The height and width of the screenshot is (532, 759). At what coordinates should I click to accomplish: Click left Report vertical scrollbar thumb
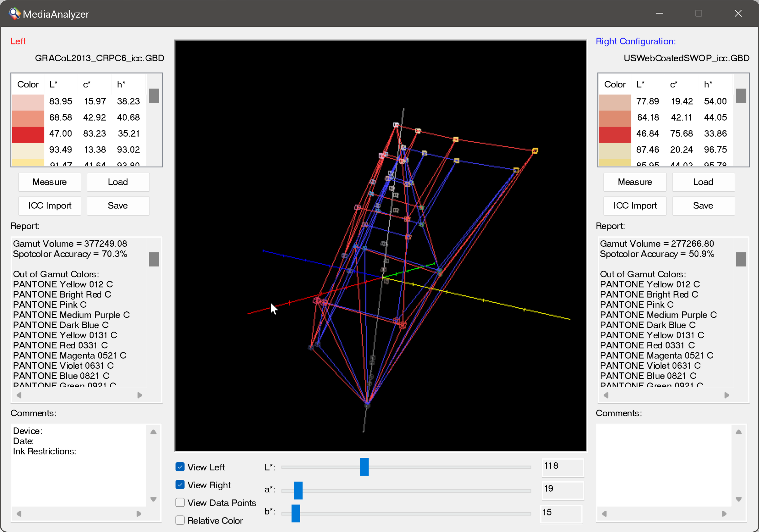154,259
